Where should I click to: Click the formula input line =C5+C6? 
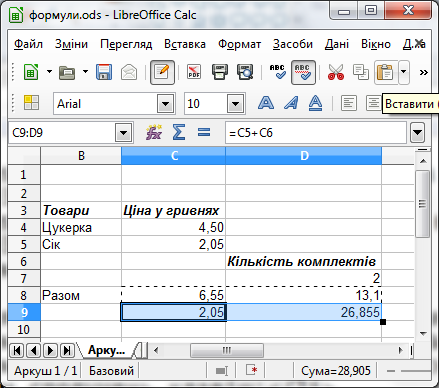pos(316,133)
